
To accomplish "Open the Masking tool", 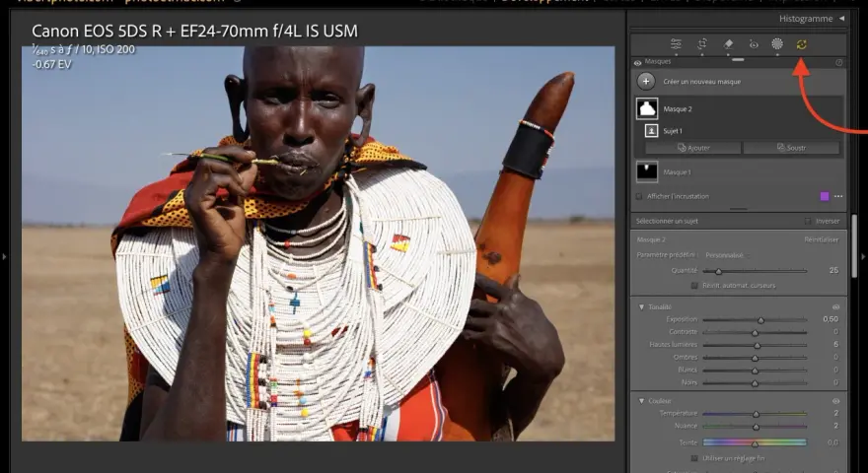I will [777, 44].
